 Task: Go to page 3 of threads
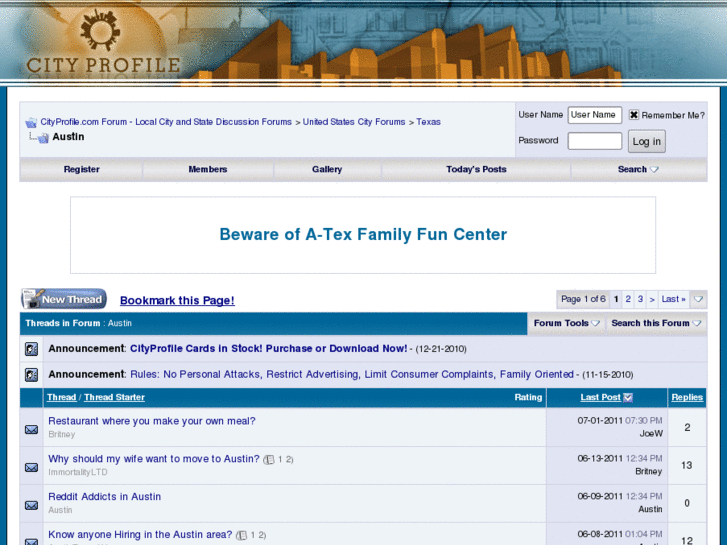[640, 299]
